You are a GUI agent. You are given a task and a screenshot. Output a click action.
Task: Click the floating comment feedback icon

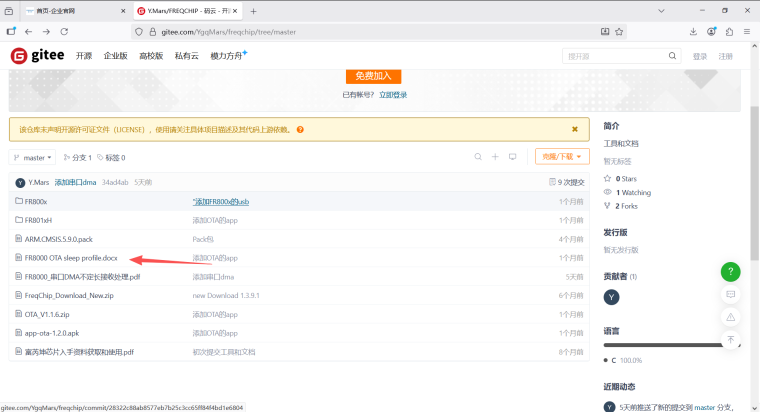[x=731, y=295]
